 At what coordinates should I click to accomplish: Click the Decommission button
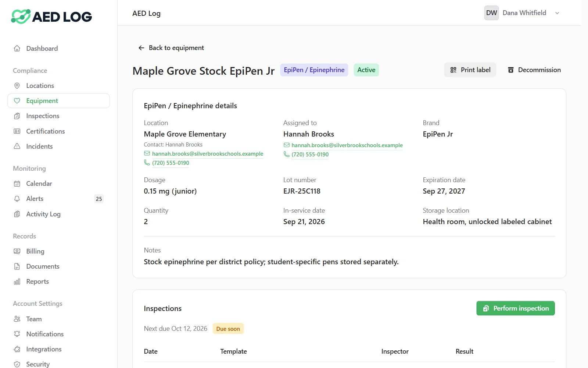pos(534,70)
